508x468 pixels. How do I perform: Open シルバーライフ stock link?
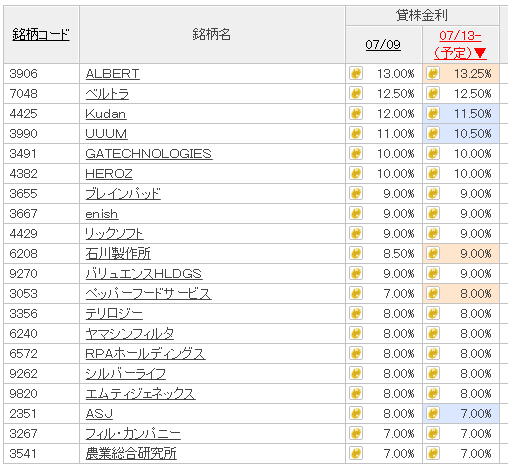(x=126, y=374)
